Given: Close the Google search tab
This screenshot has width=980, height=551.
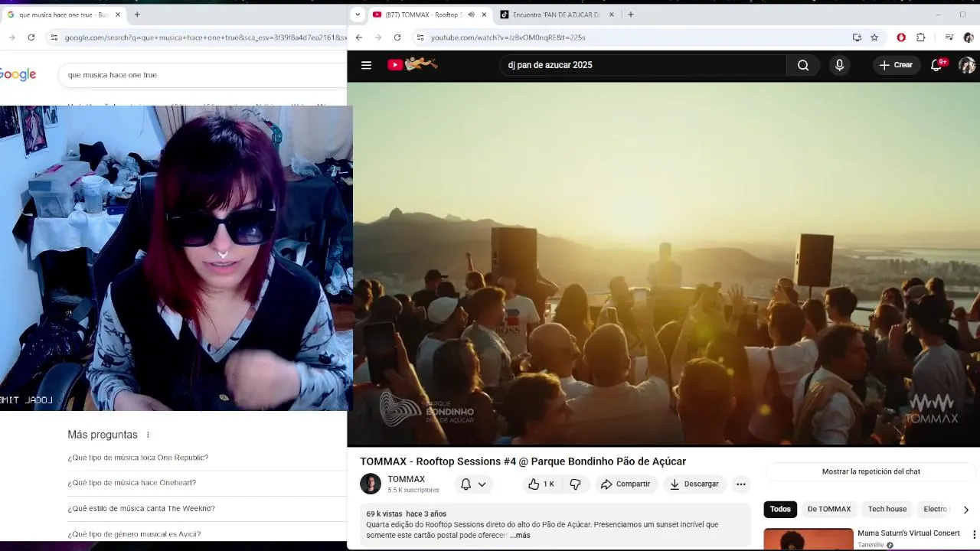Looking at the screenshot, I should pyautogui.click(x=118, y=15).
